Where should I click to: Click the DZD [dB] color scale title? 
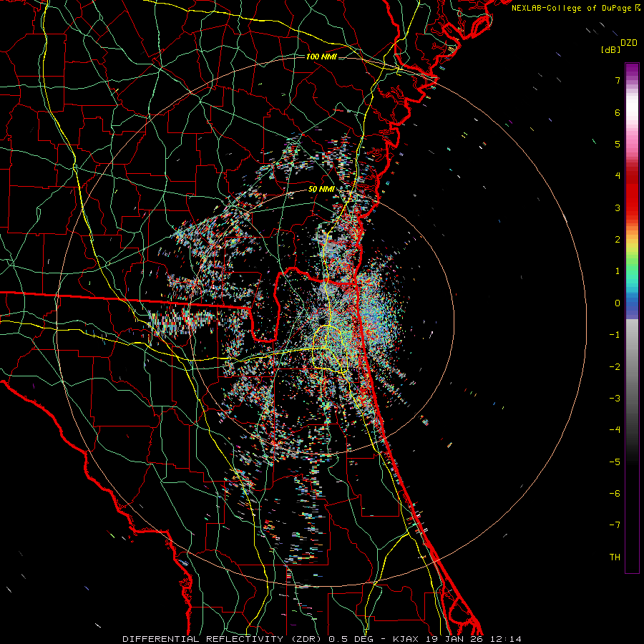click(x=620, y=46)
